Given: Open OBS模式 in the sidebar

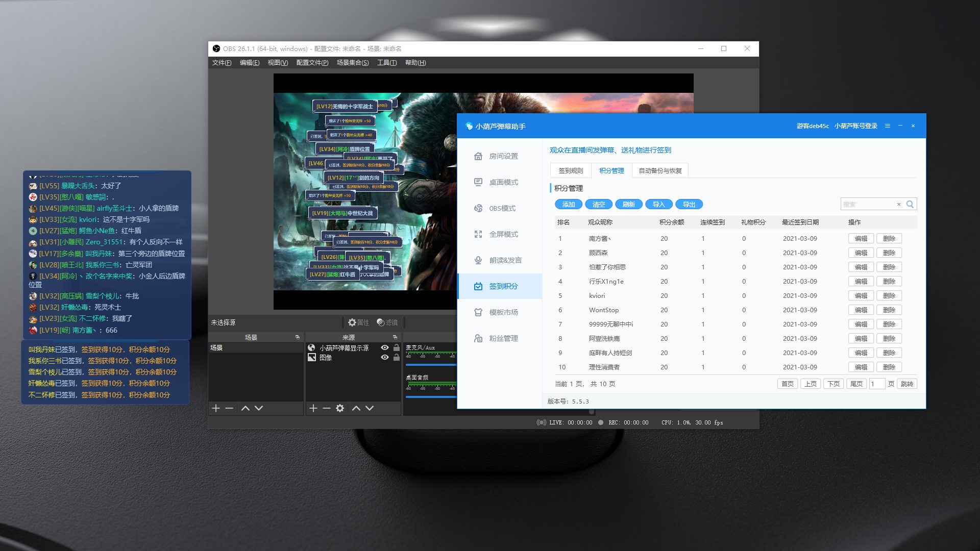Looking at the screenshot, I should (502, 208).
